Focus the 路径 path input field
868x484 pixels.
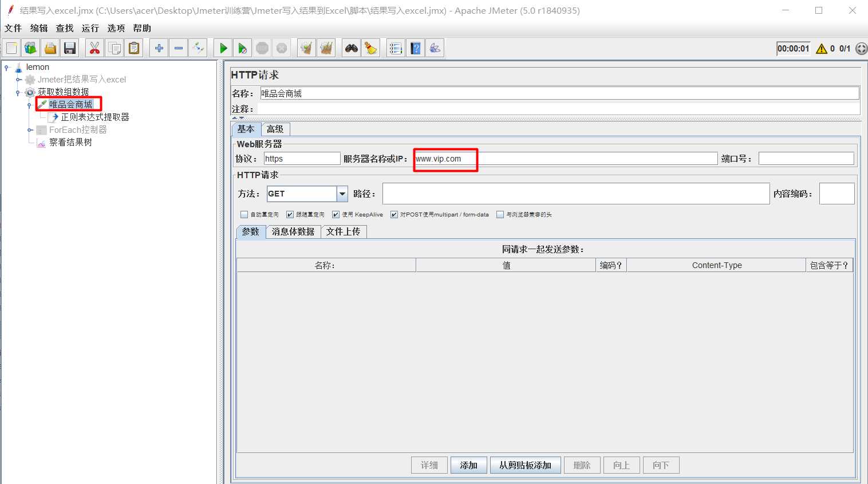pos(576,194)
